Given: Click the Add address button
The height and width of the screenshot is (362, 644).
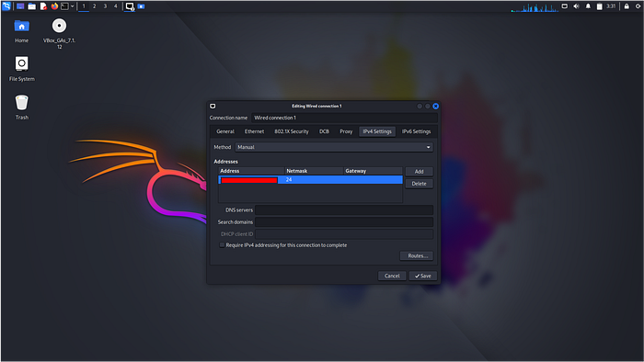Looking at the screenshot, I should tap(419, 172).
